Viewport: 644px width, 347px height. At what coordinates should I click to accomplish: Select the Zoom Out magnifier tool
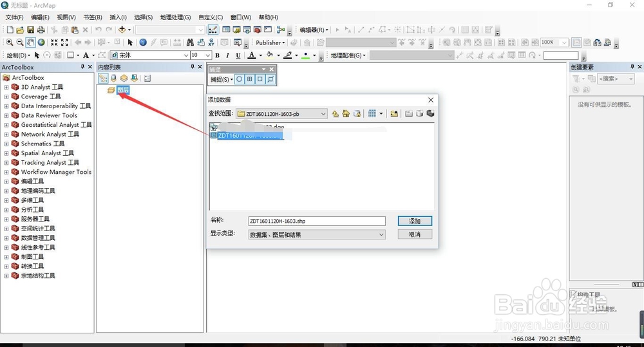click(20, 42)
